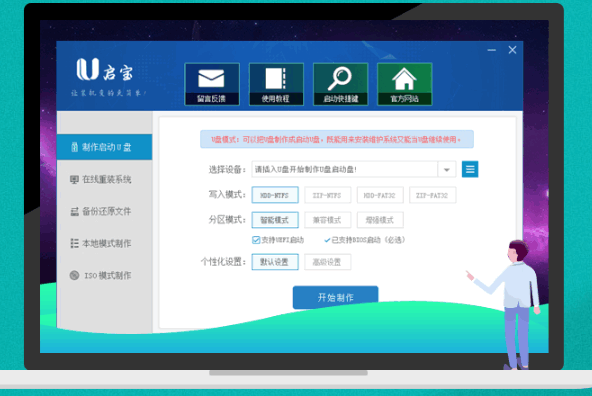Choose HDD-FAT32 write mode
This screenshot has width=592, height=396.
[380, 195]
